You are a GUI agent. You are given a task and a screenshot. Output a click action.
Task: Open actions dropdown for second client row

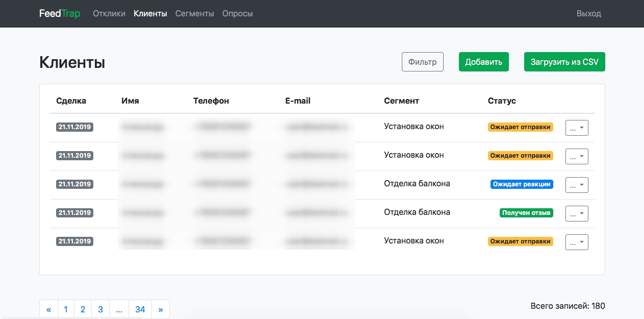pos(577,157)
